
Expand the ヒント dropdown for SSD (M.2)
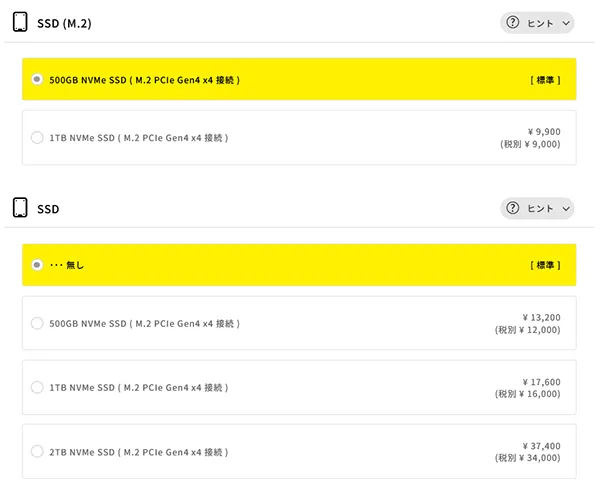537,23
